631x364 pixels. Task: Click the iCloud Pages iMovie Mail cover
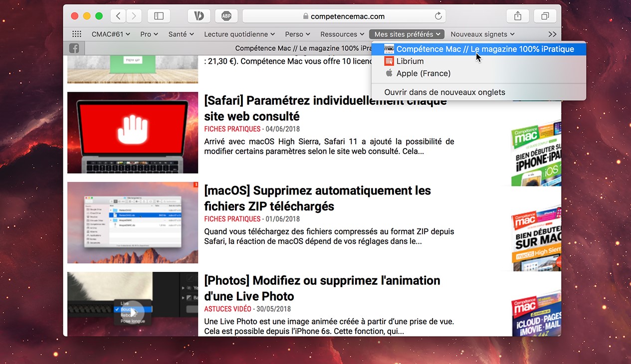(536, 313)
